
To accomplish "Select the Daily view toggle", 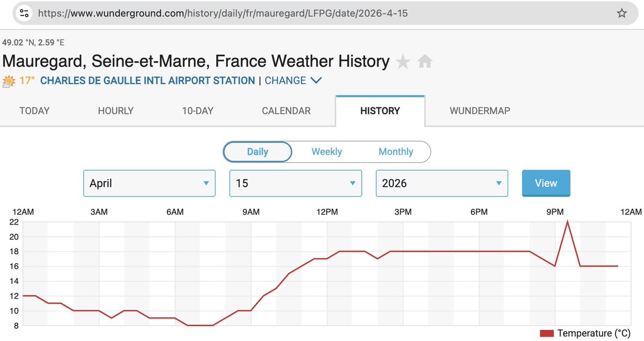I will [258, 151].
